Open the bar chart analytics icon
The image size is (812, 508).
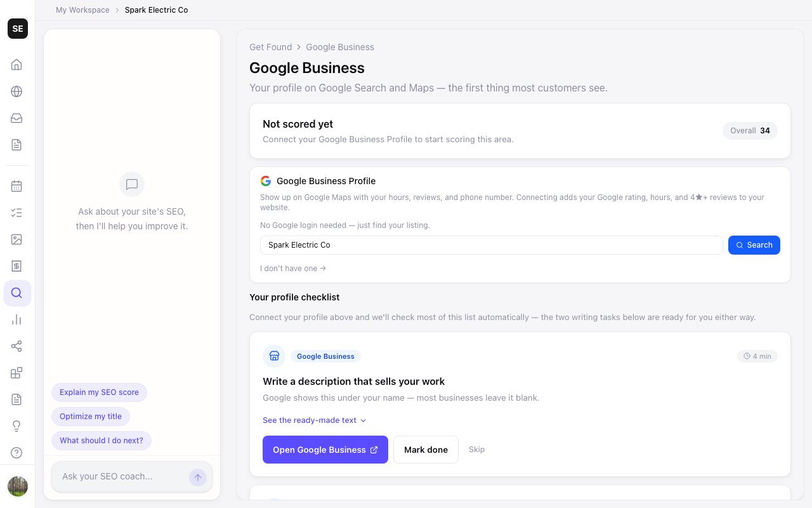[x=17, y=319]
